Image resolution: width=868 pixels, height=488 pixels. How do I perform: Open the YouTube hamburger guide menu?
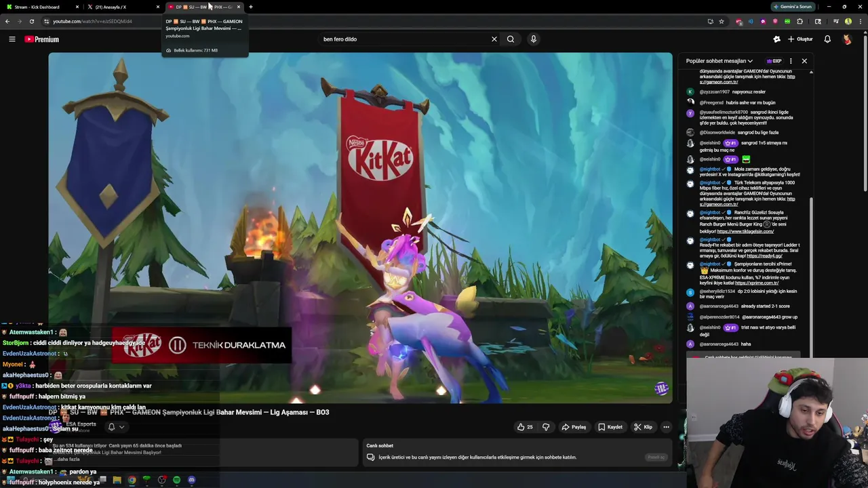pyautogui.click(x=12, y=39)
